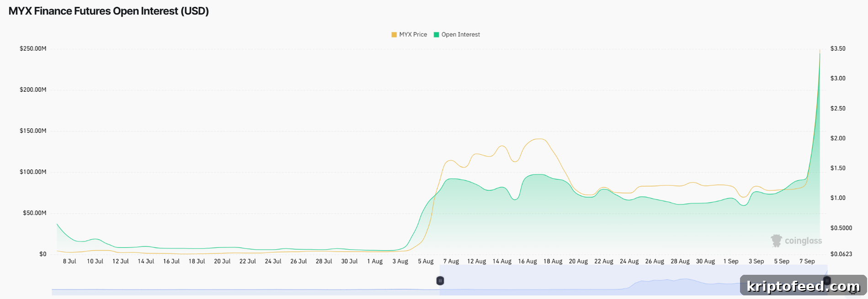Click the 30 Jul date label
The image size is (868, 299).
349,262
